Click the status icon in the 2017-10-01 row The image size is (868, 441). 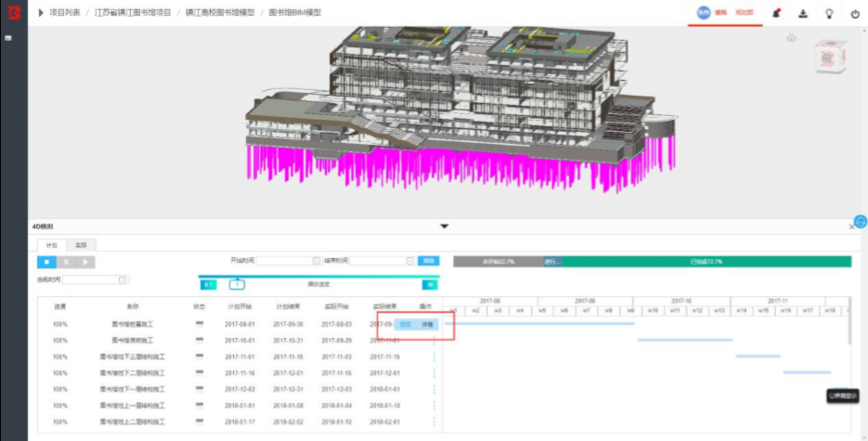click(200, 340)
